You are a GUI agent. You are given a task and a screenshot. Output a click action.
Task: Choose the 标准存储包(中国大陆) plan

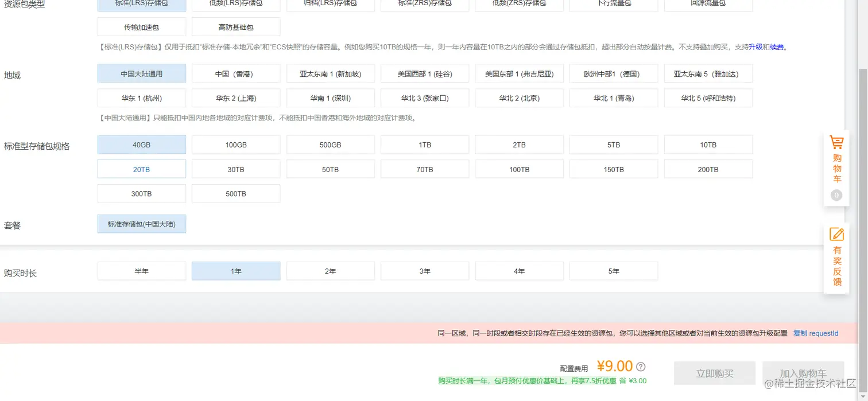[x=142, y=224]
